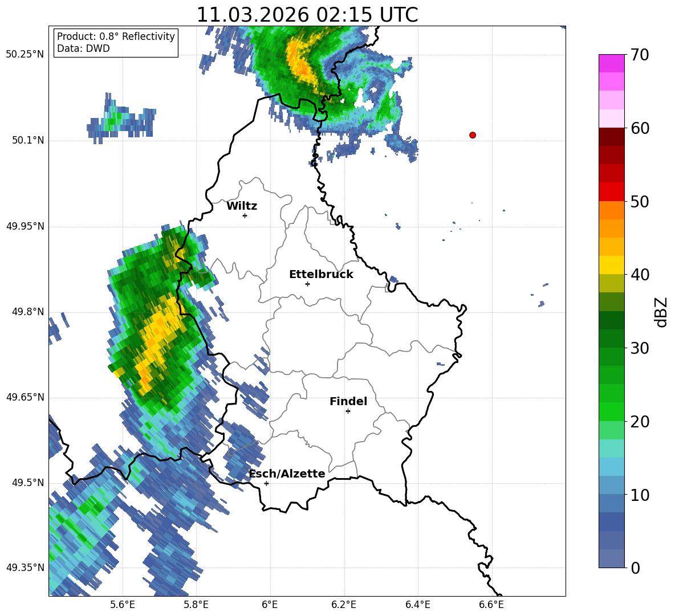Click the Wiltz station cross marker
This screenshot has width=675, height=616.
coord(245,215)
